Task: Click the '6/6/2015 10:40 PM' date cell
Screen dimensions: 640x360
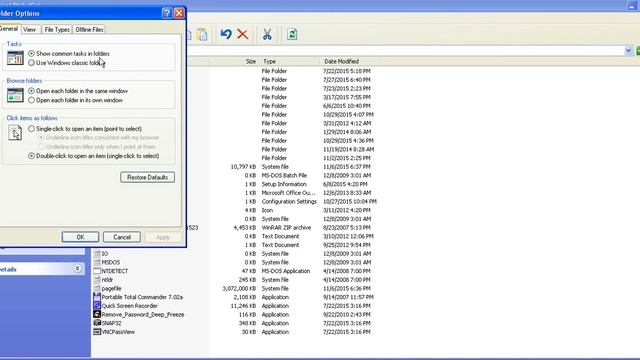Action: point(347,105)
